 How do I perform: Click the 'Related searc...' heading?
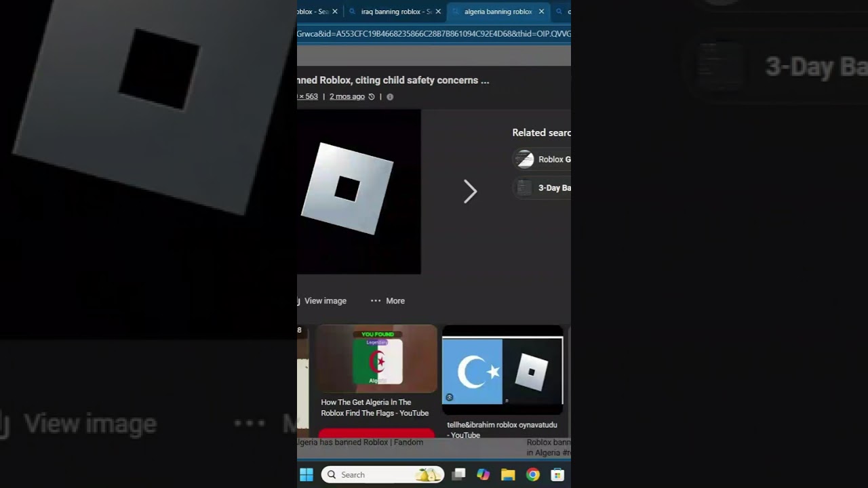click(x=541, y=133)
